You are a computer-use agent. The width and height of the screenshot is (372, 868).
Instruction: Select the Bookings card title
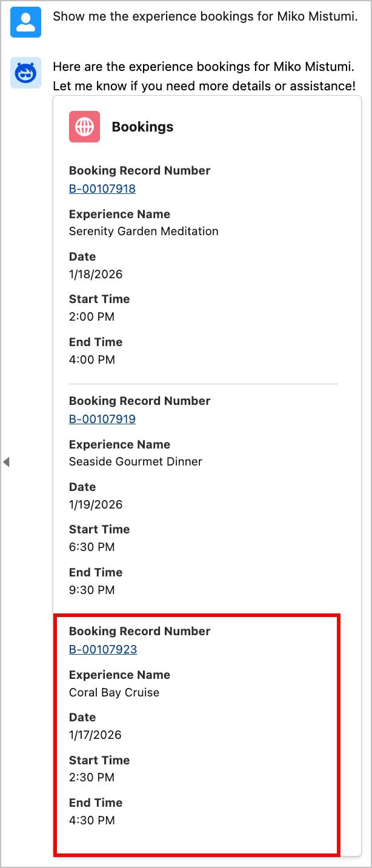click(x=142, y=127)
